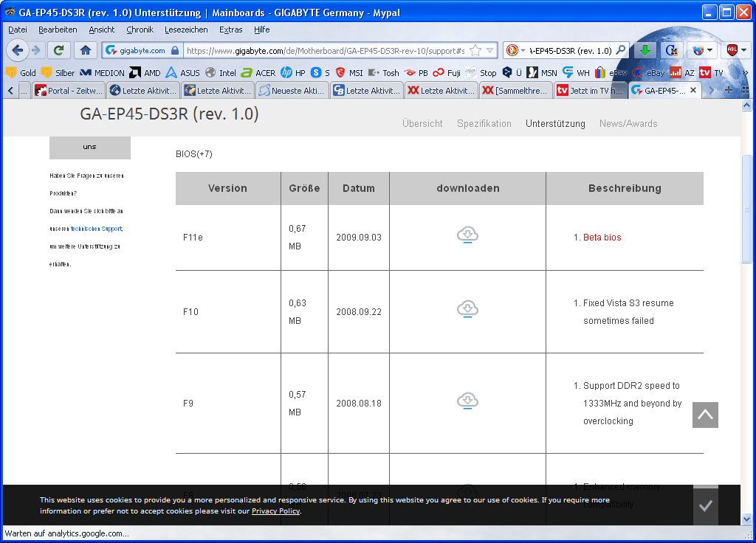Open the Chronik menu

pos(140,30)
